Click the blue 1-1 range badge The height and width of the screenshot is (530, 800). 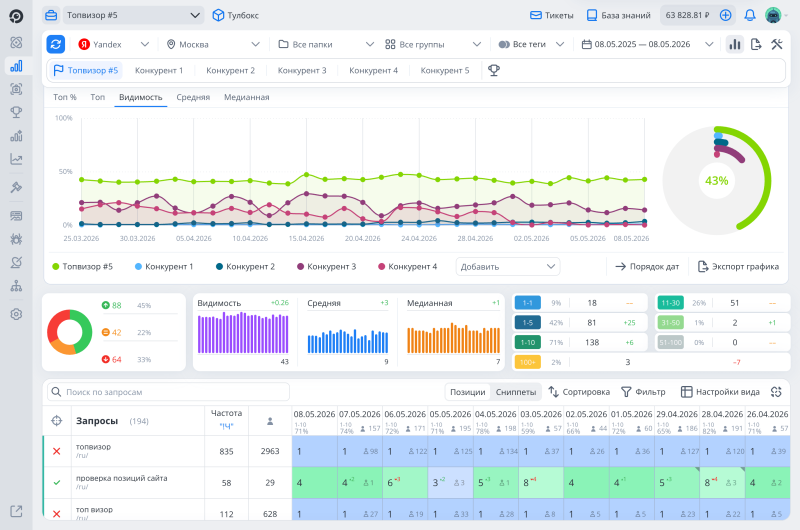pos(528,303)
